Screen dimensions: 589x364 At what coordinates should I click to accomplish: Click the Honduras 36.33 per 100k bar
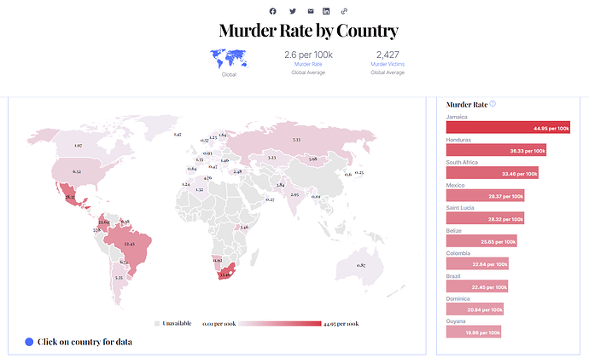[x=496, y=150]
